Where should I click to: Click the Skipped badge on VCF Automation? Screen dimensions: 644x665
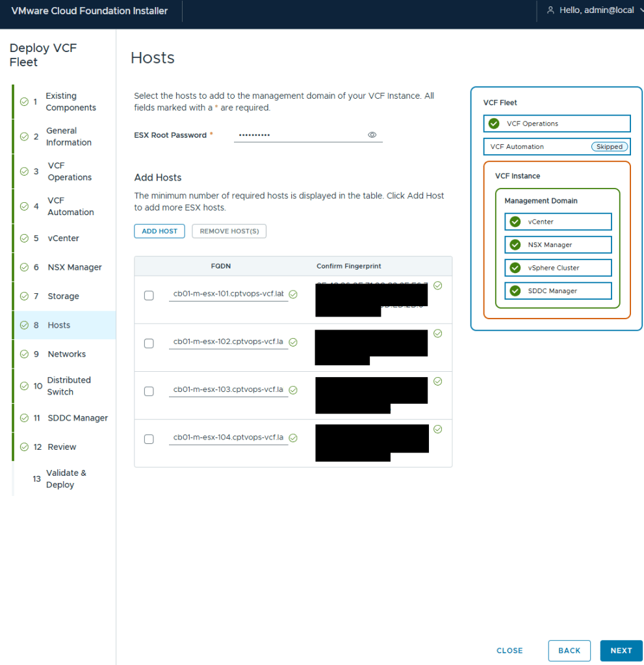click(610, 147)
